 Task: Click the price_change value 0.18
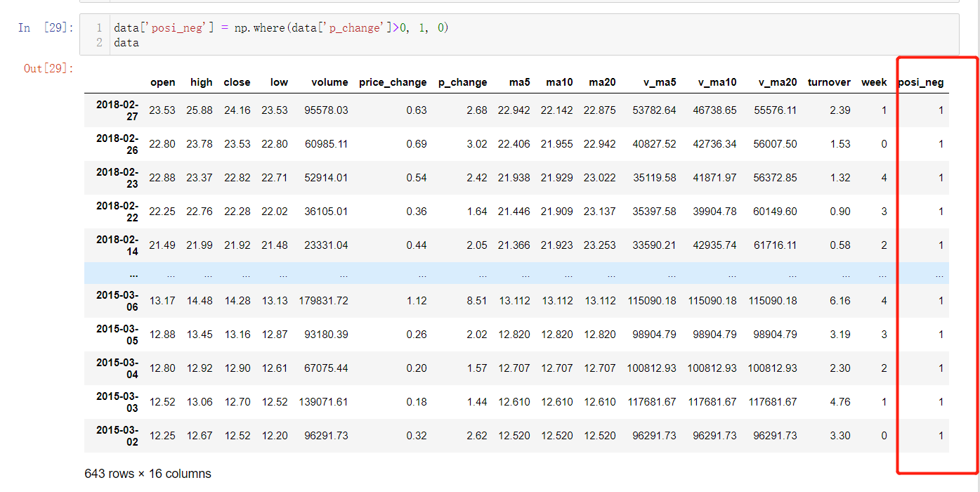[416, 401]
